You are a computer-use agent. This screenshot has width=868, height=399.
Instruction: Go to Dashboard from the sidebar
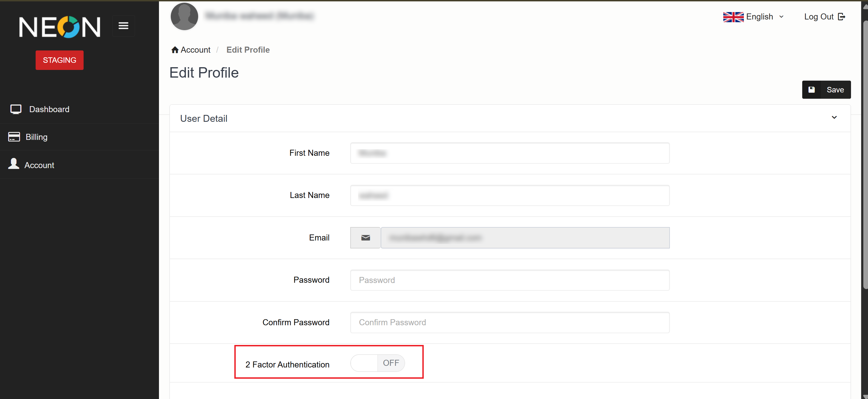click(x=49, y=109)
